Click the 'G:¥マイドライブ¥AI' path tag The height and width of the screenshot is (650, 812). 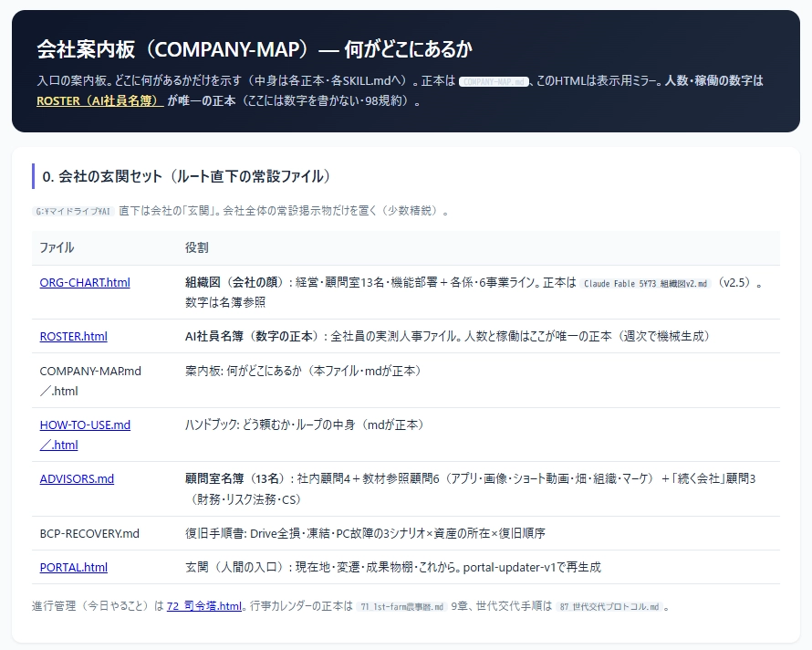point(73,212)
